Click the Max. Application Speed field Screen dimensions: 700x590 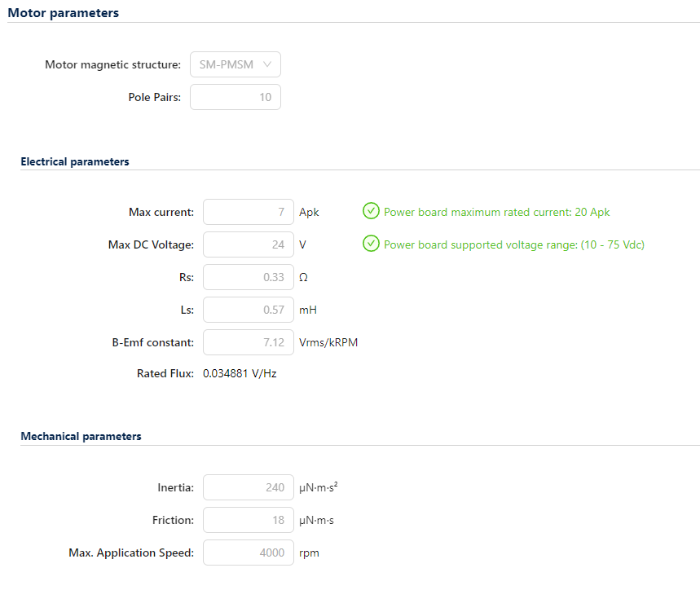point(248,553)
